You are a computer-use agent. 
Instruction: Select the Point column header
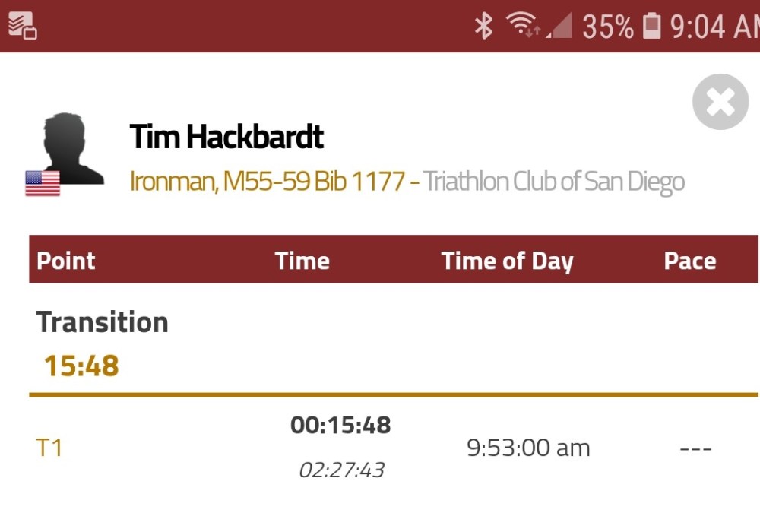pos(65,261)
